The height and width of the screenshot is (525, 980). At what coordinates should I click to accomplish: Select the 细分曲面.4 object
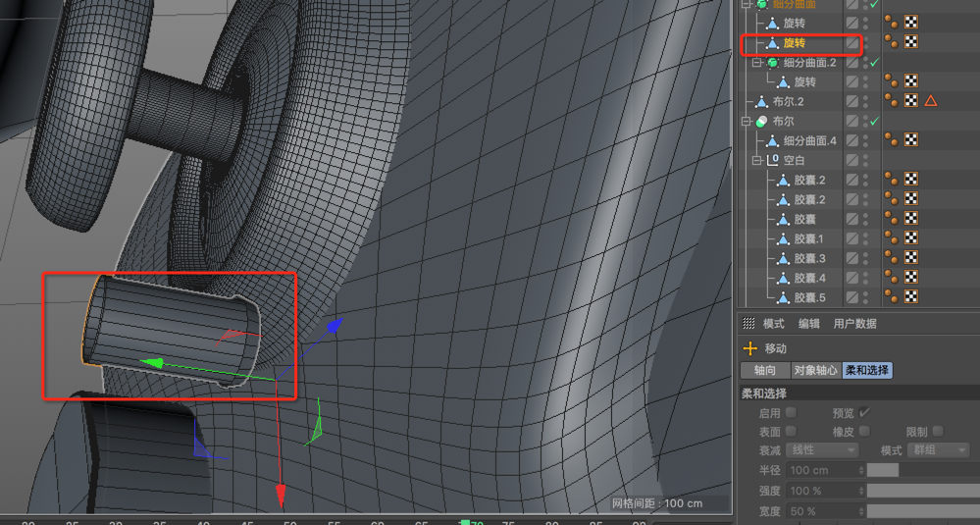(x=810, y=140)
